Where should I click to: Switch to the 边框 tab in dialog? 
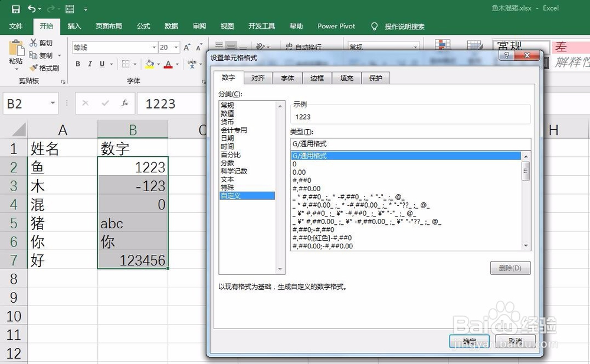point(317,77)
